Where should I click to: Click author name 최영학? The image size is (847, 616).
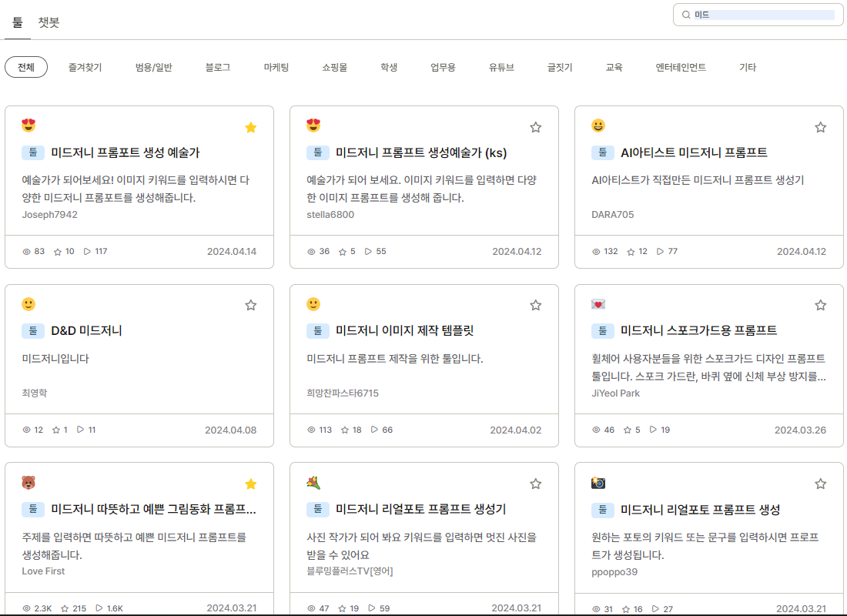(x=35, y=393)
